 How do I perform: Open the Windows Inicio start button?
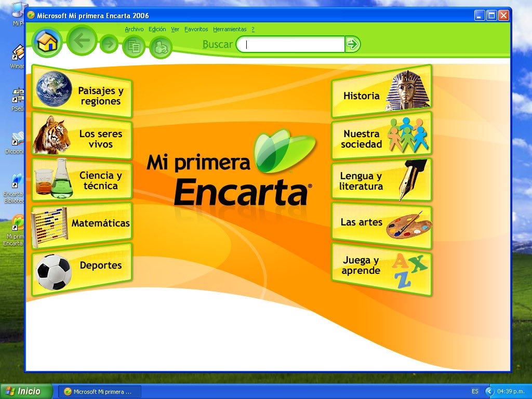(x=26, y=391)
